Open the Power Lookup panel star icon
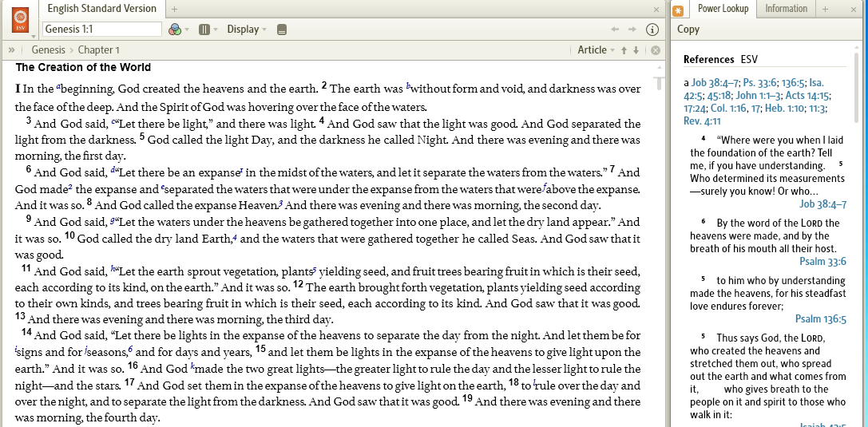Viewport: 868px width, 427px height. tap(678, 10)
